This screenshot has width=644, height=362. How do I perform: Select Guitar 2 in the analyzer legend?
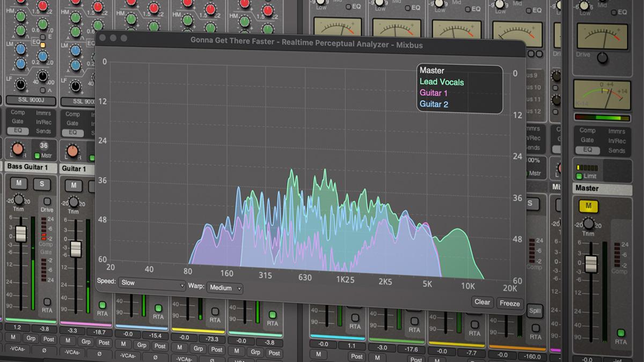pyautogui.click(x=434, y=104)
